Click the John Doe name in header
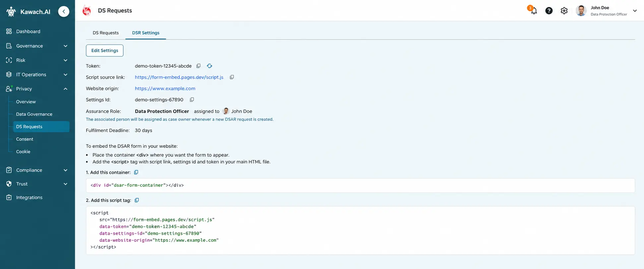Screen dimensions: 644x269 pyautogui.click(x=600, y=8)
